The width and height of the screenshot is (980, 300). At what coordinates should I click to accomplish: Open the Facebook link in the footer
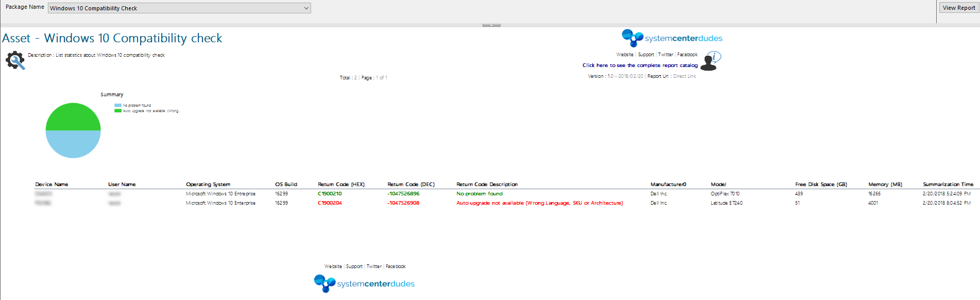pos(396,266)
